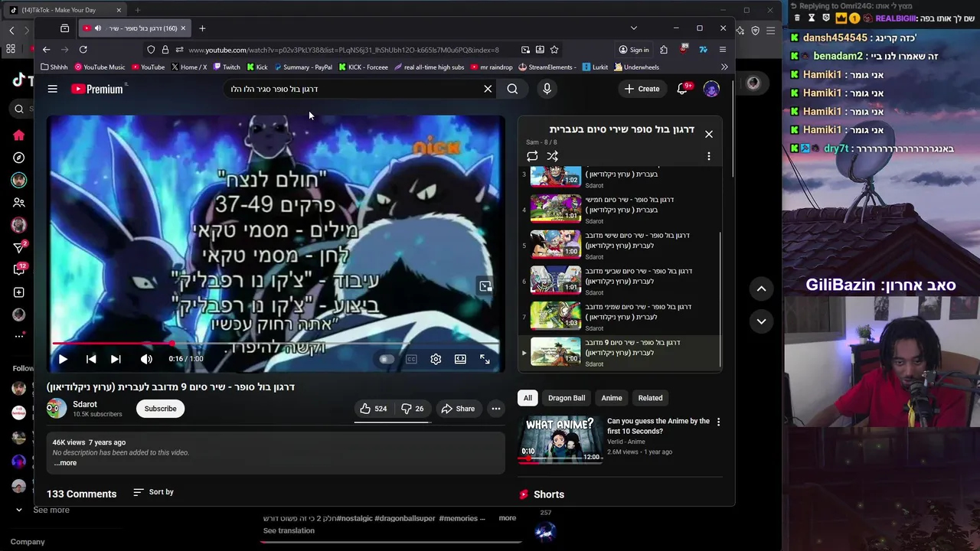Mute the video player volume

tap(146, 359)
